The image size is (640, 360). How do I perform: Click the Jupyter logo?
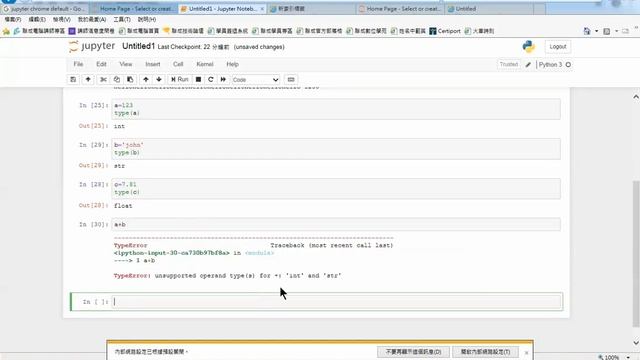[x=92, y=47]
